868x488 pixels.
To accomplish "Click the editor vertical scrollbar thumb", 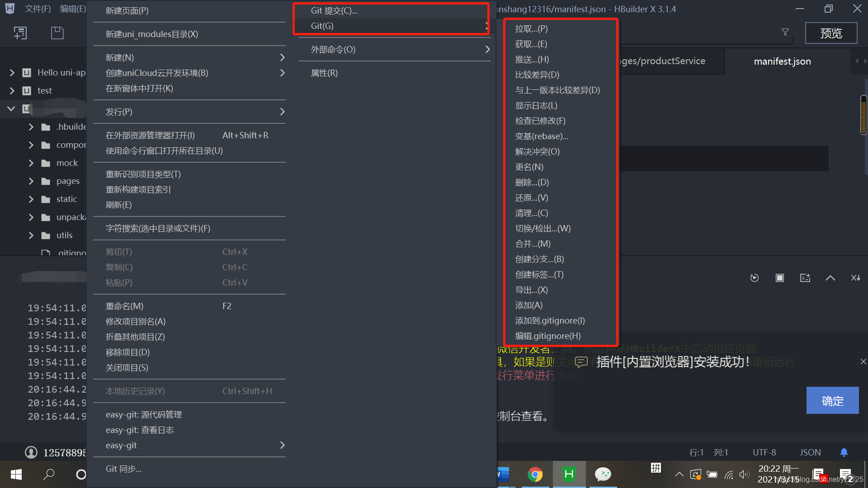I will point(863,115).
